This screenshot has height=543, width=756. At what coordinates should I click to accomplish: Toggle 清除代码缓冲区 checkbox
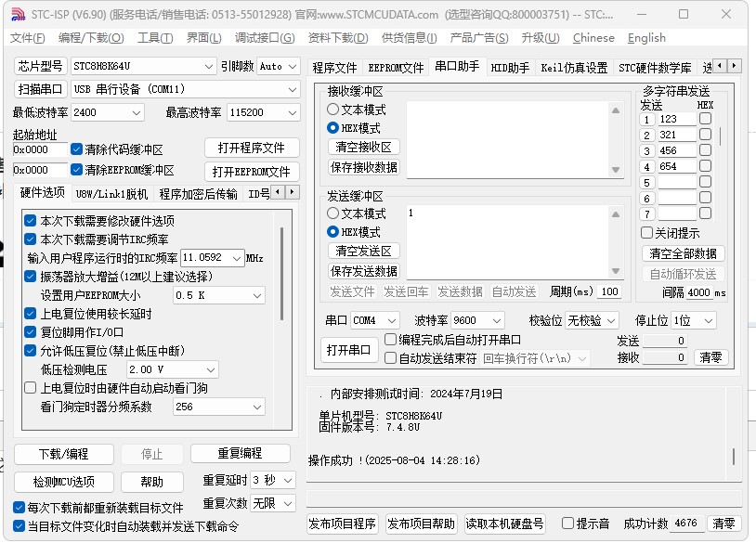coord(76,149)
